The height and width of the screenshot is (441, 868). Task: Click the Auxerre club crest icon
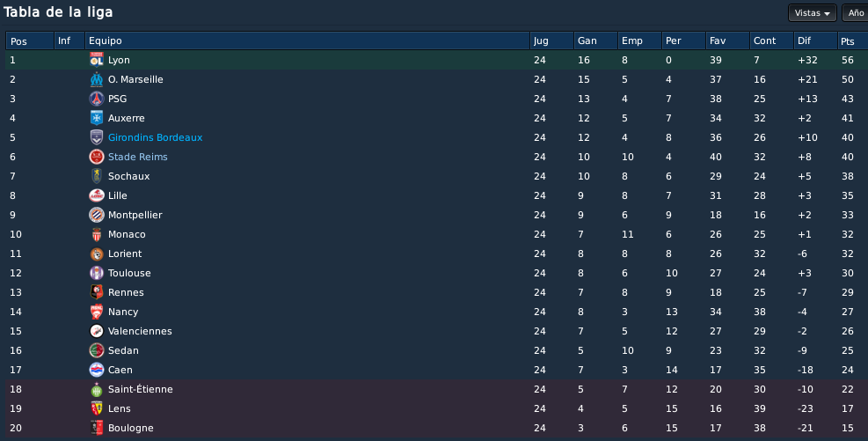tap(97, 118)
